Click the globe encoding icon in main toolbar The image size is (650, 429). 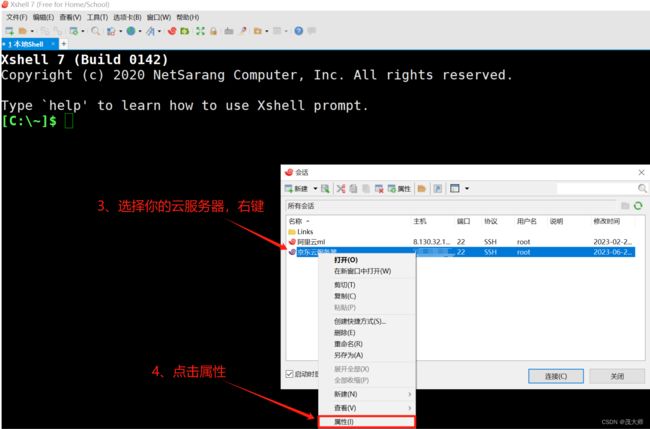[x=131, y=31]
